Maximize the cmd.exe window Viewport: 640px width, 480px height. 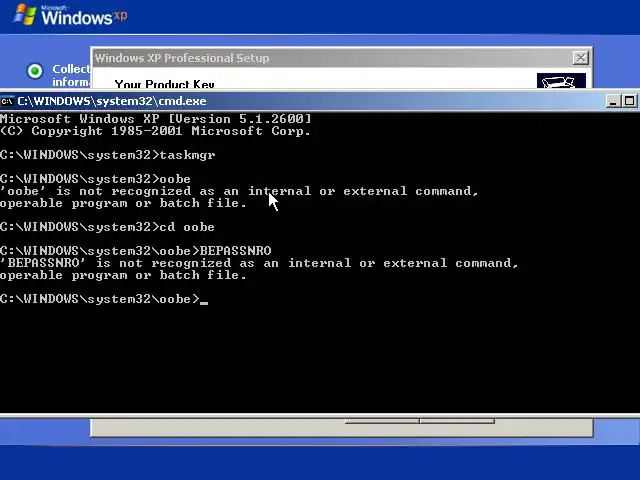coord(629,101)
